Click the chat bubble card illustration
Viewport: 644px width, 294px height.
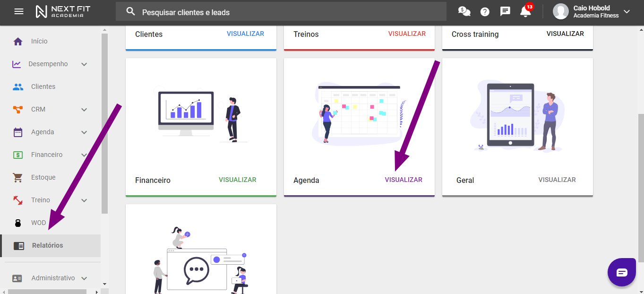click(201, 259)
